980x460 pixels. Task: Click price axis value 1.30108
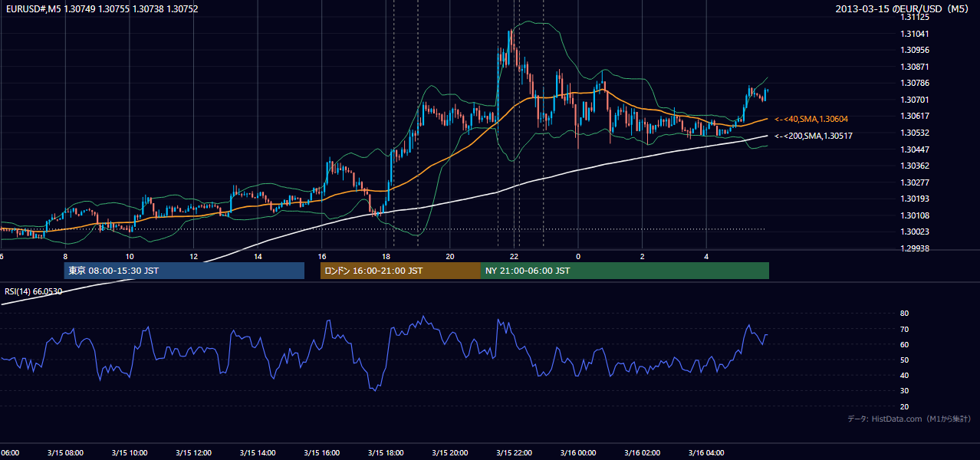[915, 215]
